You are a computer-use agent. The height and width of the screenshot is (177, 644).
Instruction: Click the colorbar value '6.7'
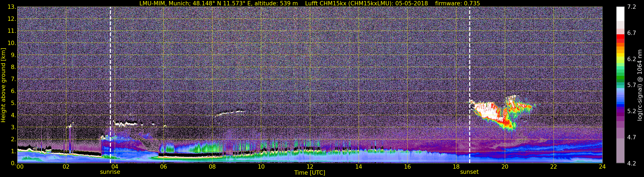(x=632, y=33)
